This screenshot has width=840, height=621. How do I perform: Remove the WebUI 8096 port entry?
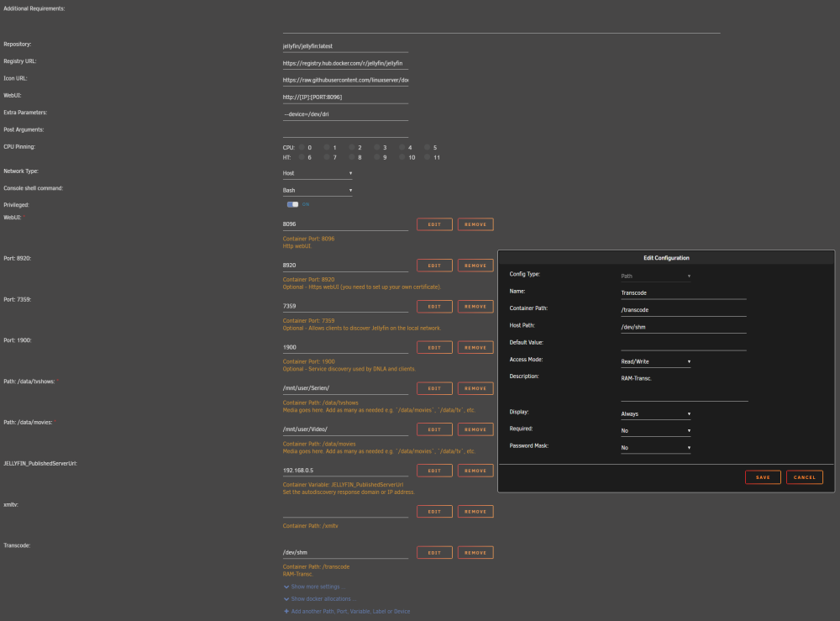(x=475, y=224)
